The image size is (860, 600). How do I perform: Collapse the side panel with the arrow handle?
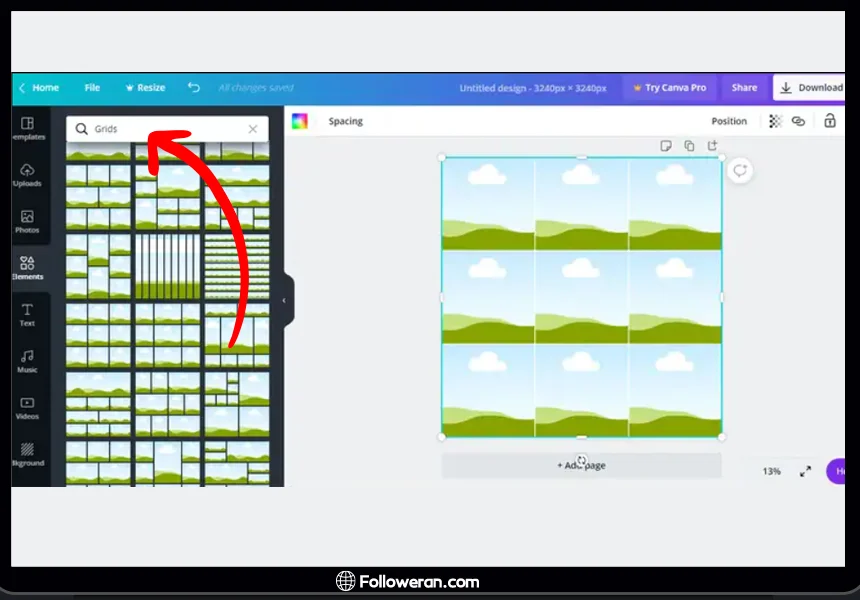(x=284, y=300)
